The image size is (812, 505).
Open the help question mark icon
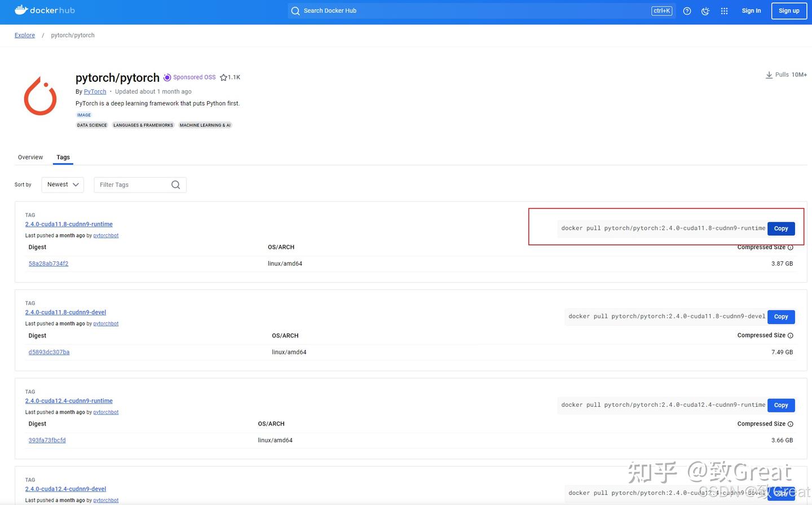(x=687, y=11)
